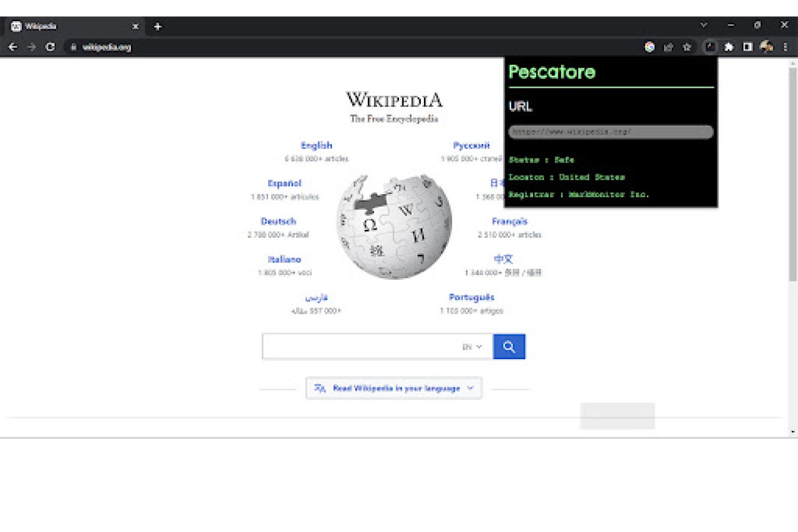This screenshot has height=532, width=798.
Task: Reload the Wikipedia page
Action: coord(50,47)
